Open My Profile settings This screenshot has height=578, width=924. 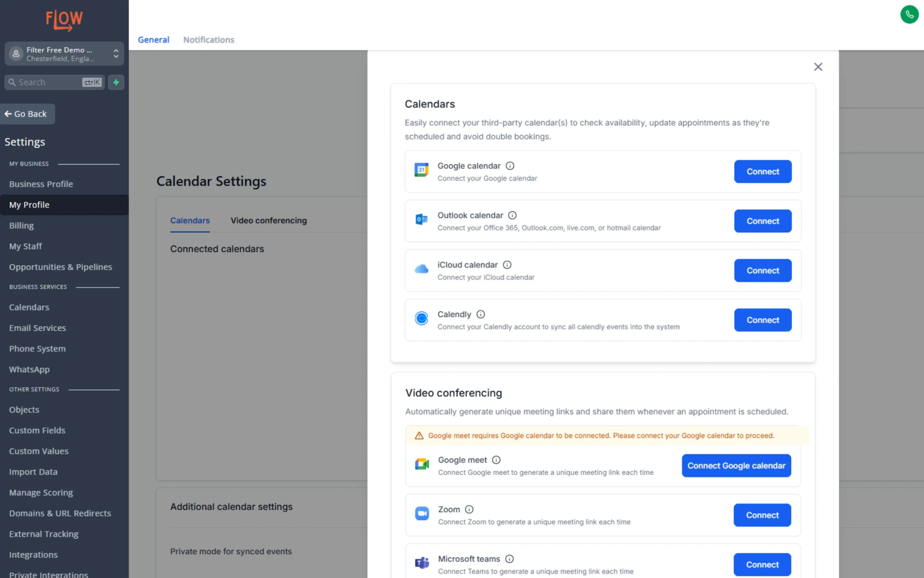(64, 205)
